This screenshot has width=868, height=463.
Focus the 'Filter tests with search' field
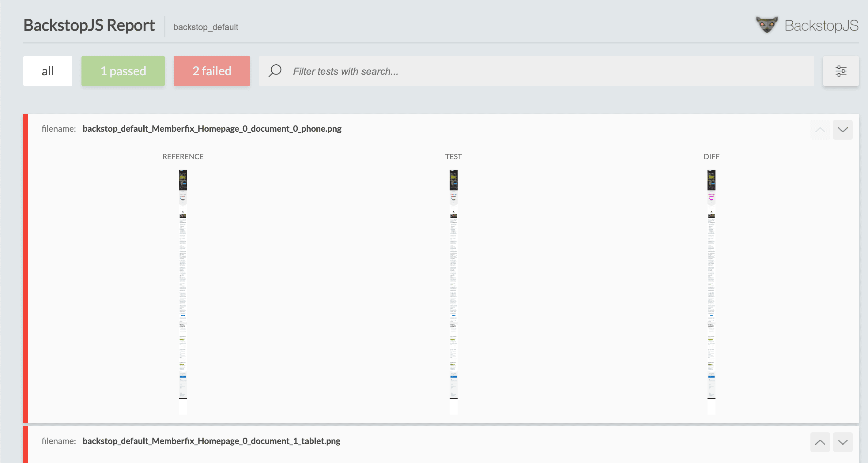(x=536, y=71)
